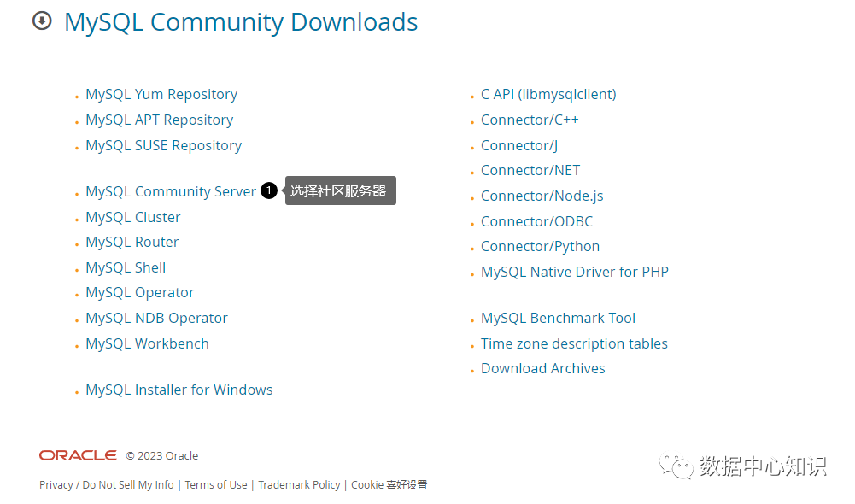Open MySQL SUSE Repository link
The width and height of the screenshot is (855, 504).
point(164,145)
